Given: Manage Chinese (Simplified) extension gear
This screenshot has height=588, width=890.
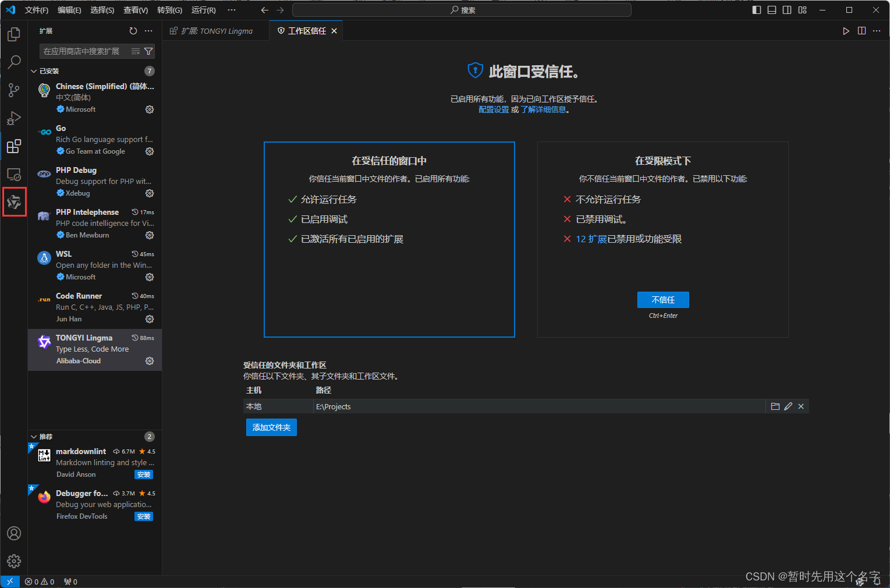Looking at the screenshot, I should [150, 109].
